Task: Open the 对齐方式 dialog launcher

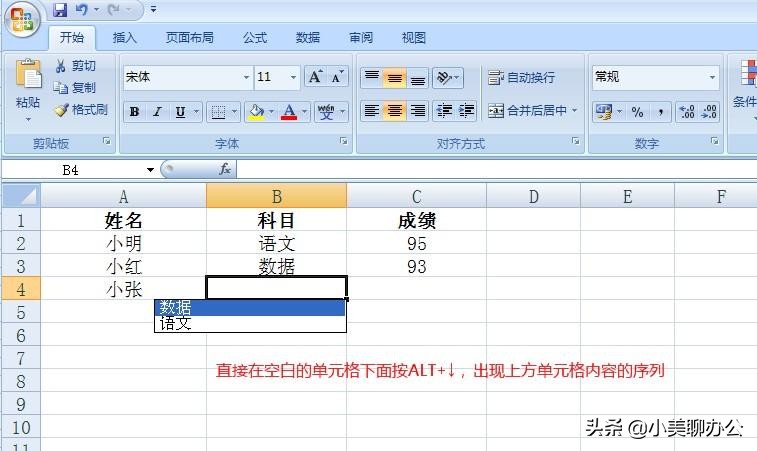Action: coord(575,141)
